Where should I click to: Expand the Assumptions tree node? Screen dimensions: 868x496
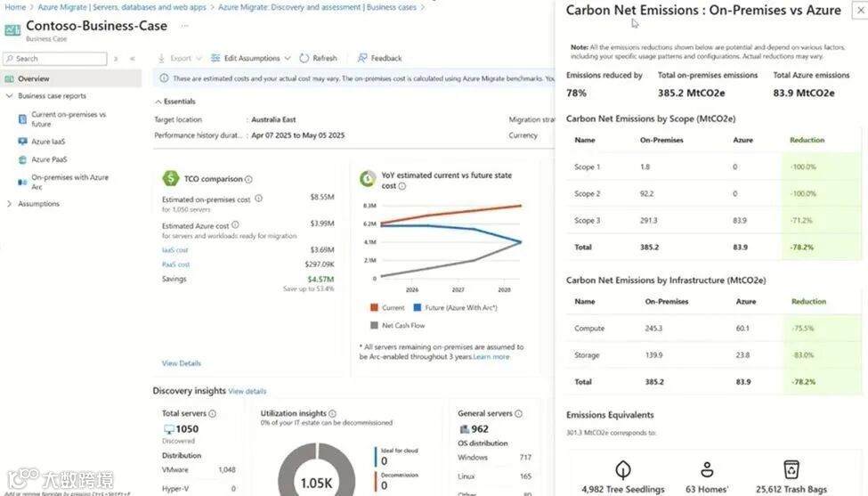10,204
